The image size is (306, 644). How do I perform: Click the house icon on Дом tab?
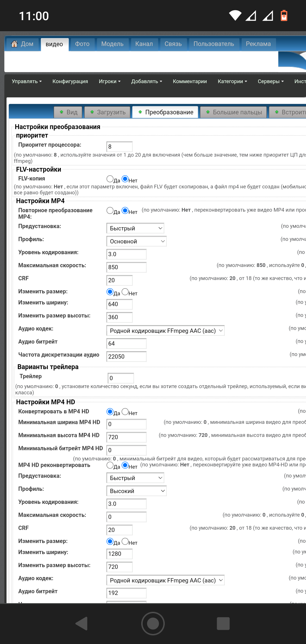pos(14,44)
